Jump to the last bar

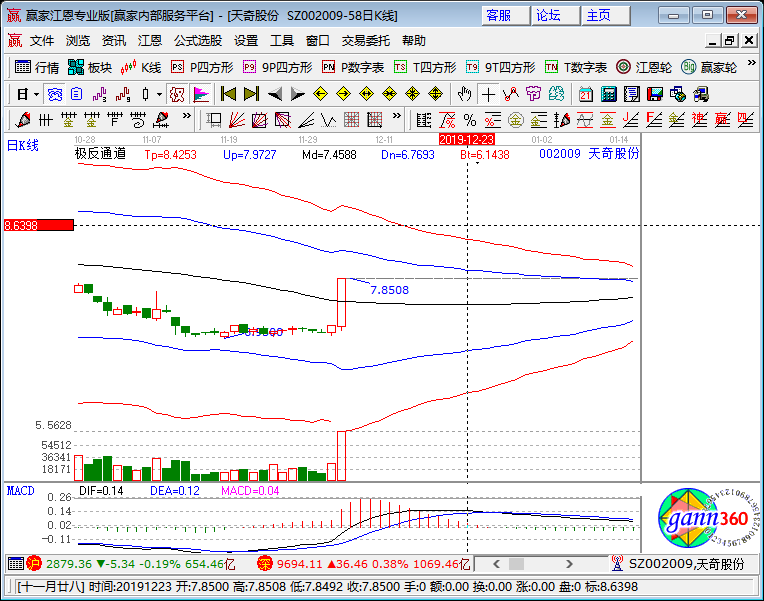coord(251,94)
